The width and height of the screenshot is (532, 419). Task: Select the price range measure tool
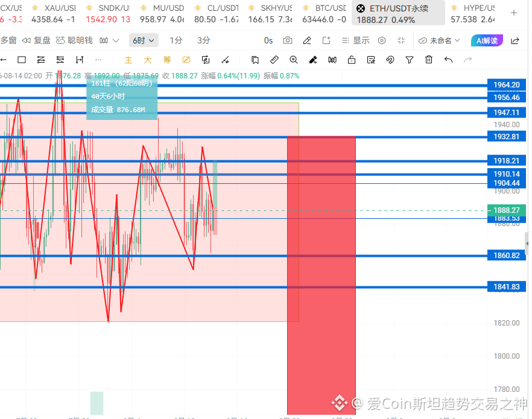point(80,60)
